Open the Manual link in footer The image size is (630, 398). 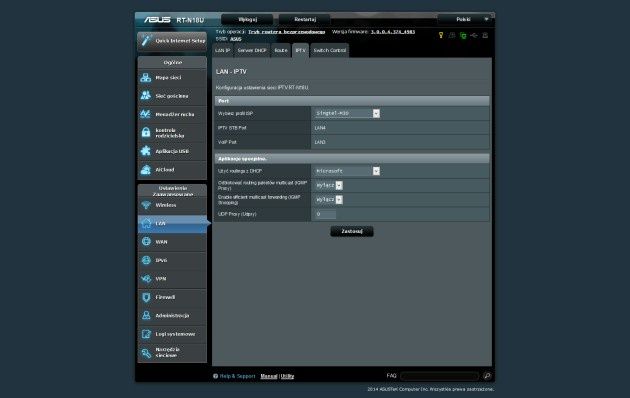[269, 376]
